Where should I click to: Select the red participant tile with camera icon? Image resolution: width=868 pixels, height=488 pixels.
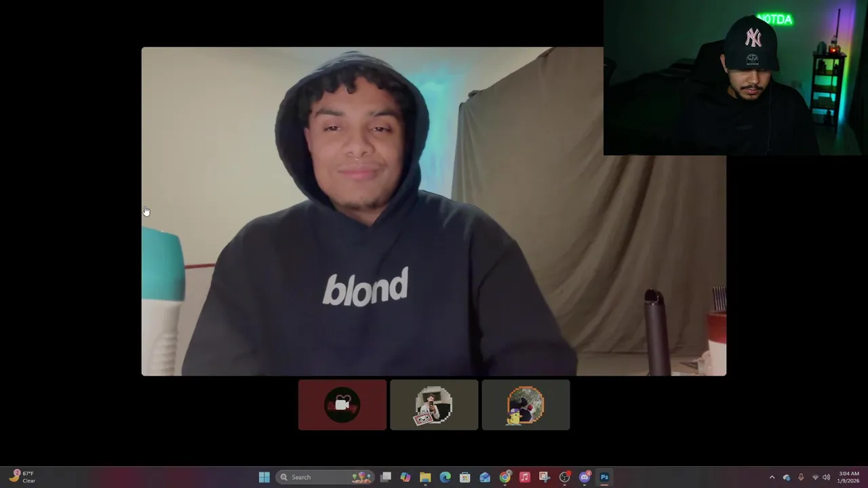pos(342,405)
